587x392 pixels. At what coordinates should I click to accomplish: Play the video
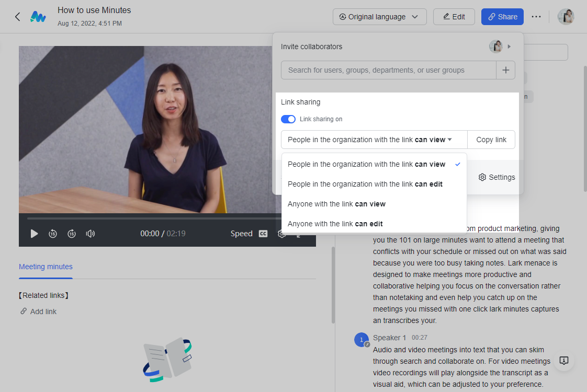tap(34, 234)
